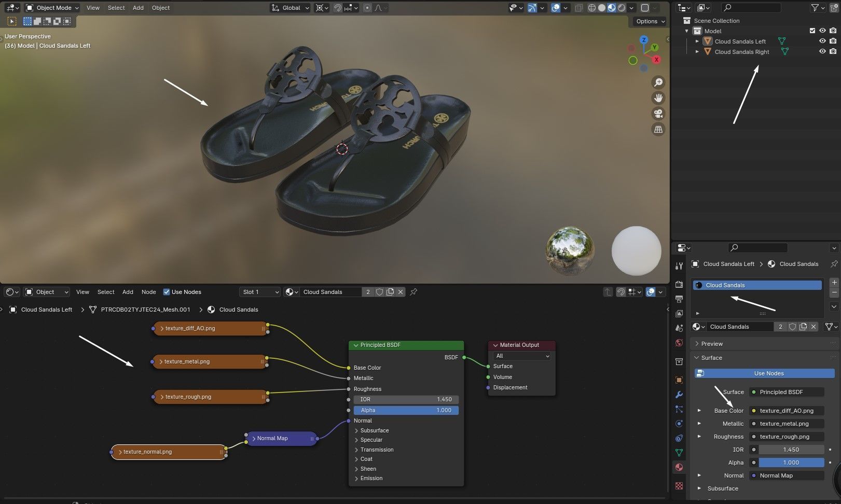Open the Scene properties tab
Image resolution: width=841 pixels, height=504 pixels.
679,328
